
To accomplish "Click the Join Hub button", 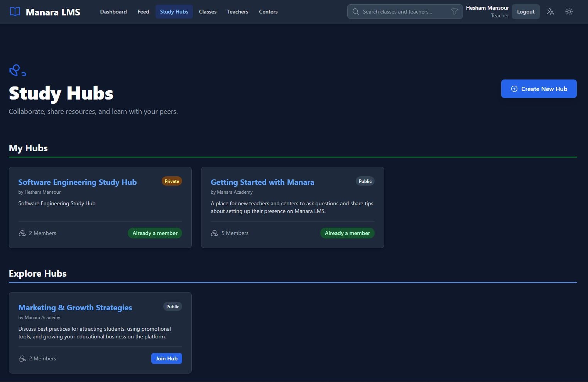I will tap(166, 358).
